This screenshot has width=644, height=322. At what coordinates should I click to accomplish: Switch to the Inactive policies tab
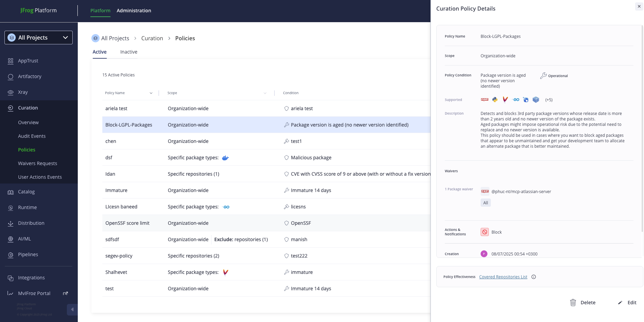128,52
